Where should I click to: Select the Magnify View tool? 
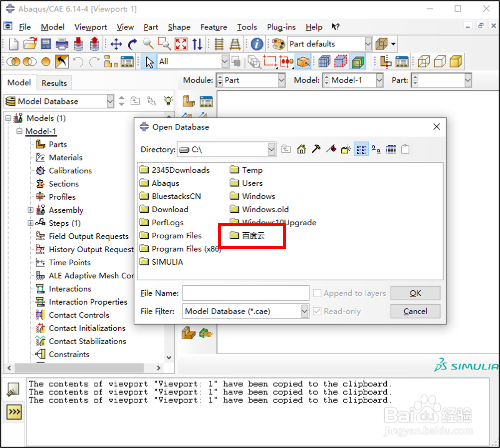point(148,44)
